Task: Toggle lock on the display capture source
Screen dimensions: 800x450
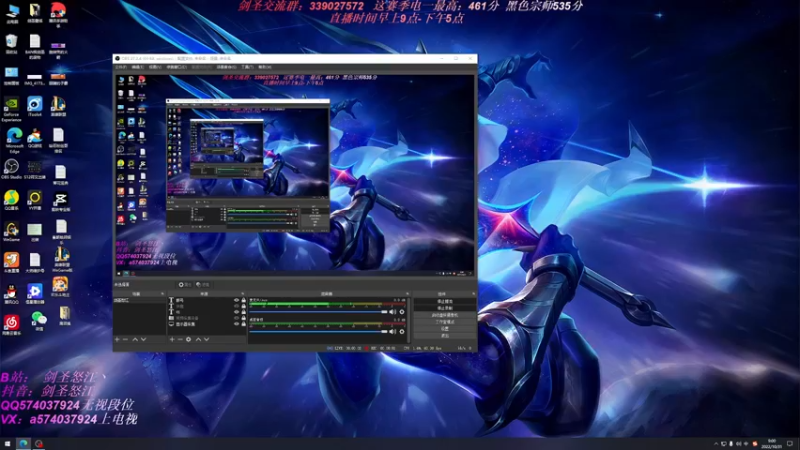Action: click(x=243, y=323)
